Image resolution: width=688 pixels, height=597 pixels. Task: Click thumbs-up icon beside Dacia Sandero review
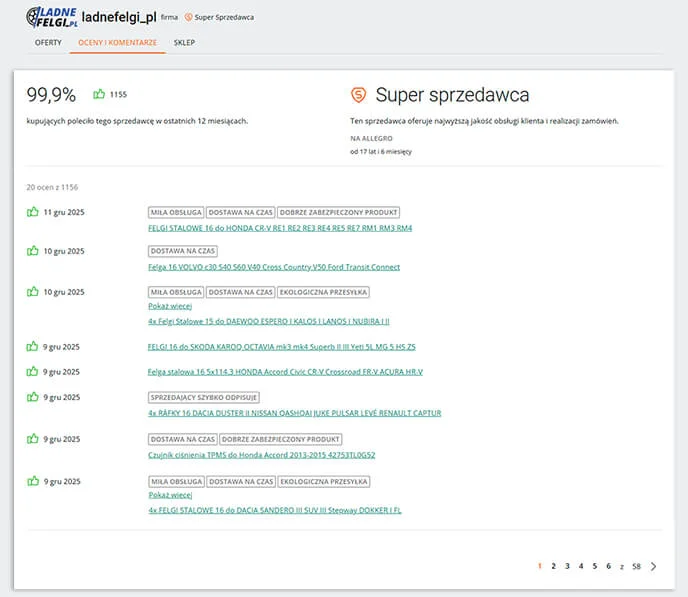(x=33, y=481)
